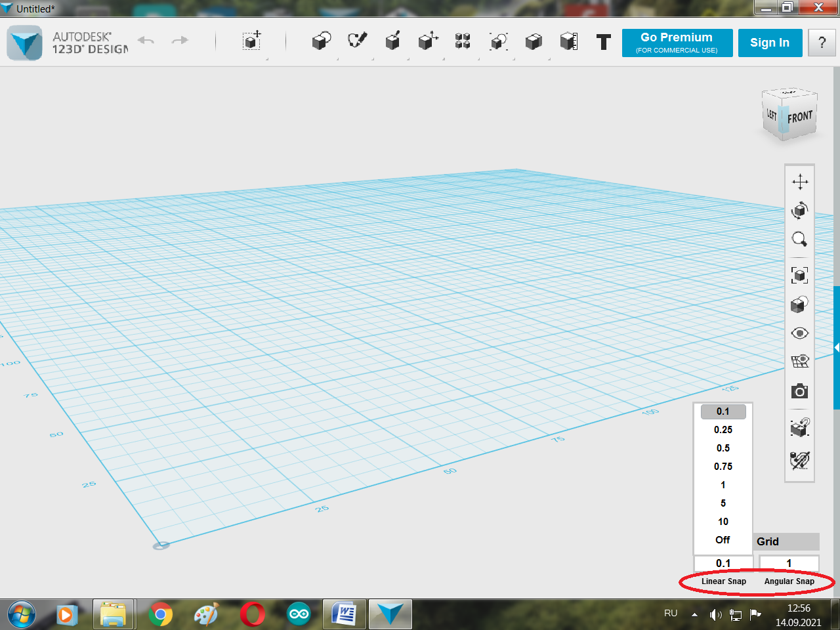Open the Pattern tool menu
Viewport: 840px width, 630px height.
click(463, 41)
